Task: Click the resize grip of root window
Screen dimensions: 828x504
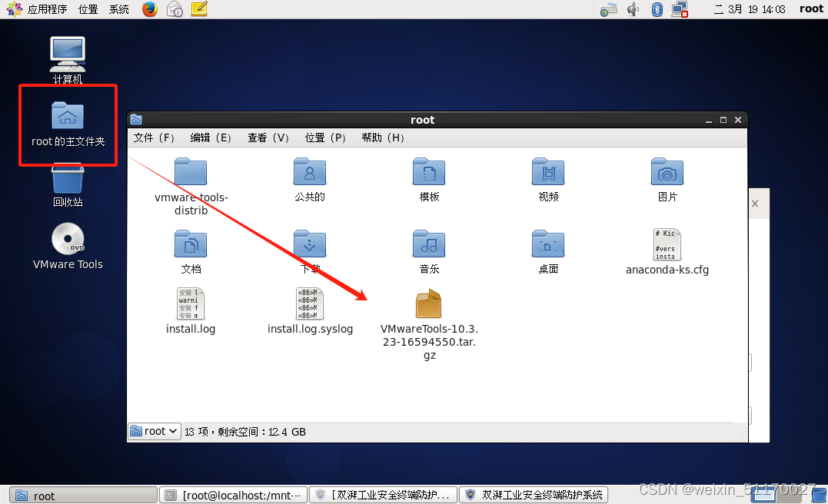Action: click(x=742, y=436)
